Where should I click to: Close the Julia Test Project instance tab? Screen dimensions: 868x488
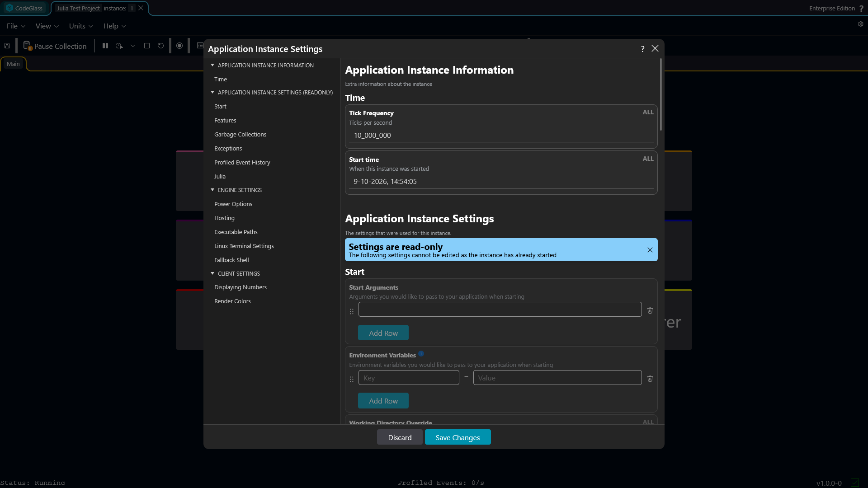pyautogui.click(x=141, y=8)
